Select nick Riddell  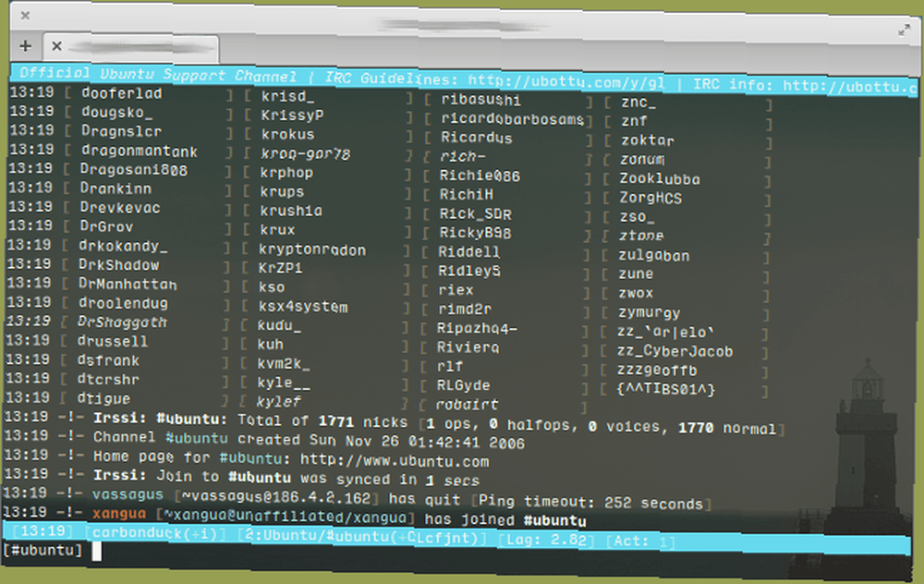469,251
